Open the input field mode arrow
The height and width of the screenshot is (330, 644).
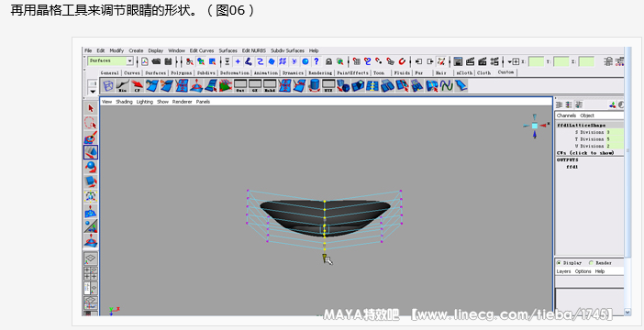click(510, 61)
